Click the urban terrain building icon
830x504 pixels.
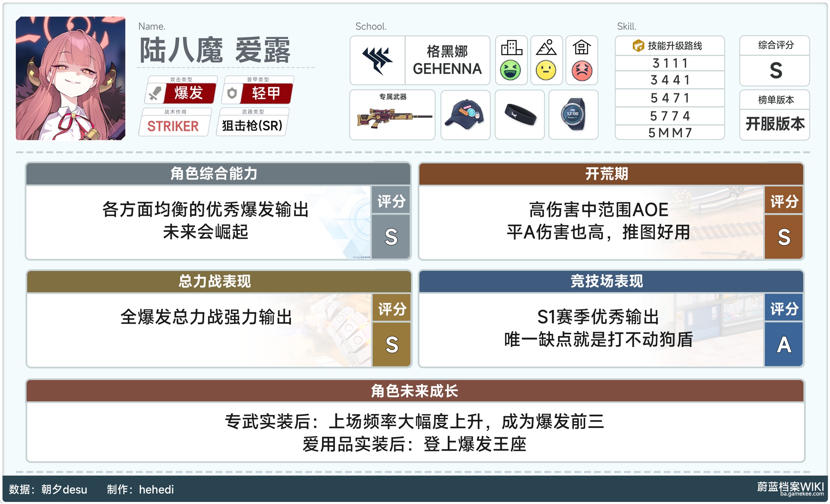(511, 48)
